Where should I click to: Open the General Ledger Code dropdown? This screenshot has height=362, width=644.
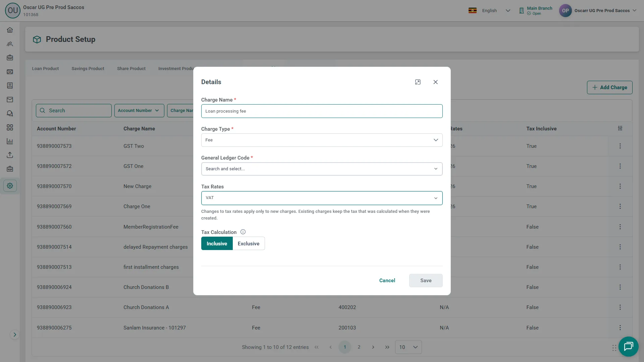(x=322, y=169)
